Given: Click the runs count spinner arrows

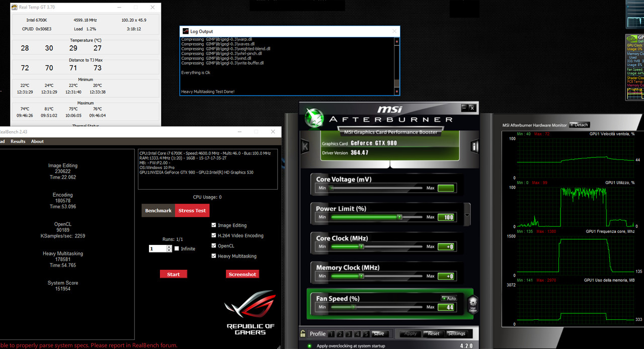Looking at the screenshot, I should [169, 248].
